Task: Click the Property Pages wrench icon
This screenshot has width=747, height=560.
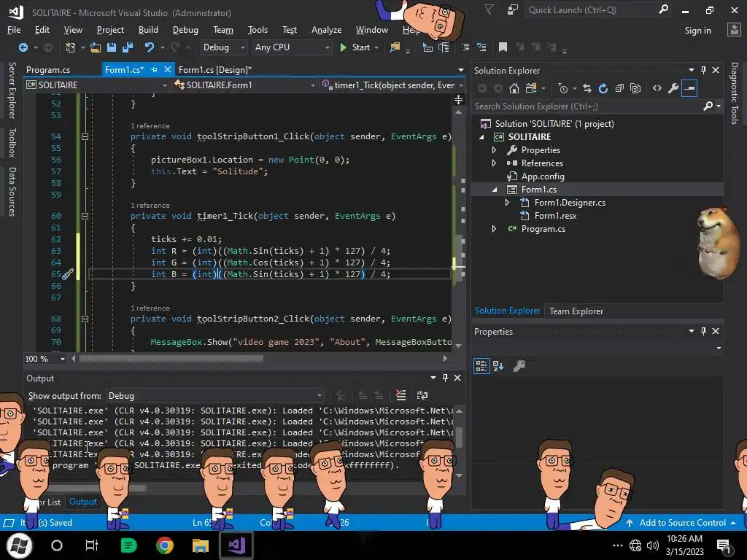Action: click(519, 366)
